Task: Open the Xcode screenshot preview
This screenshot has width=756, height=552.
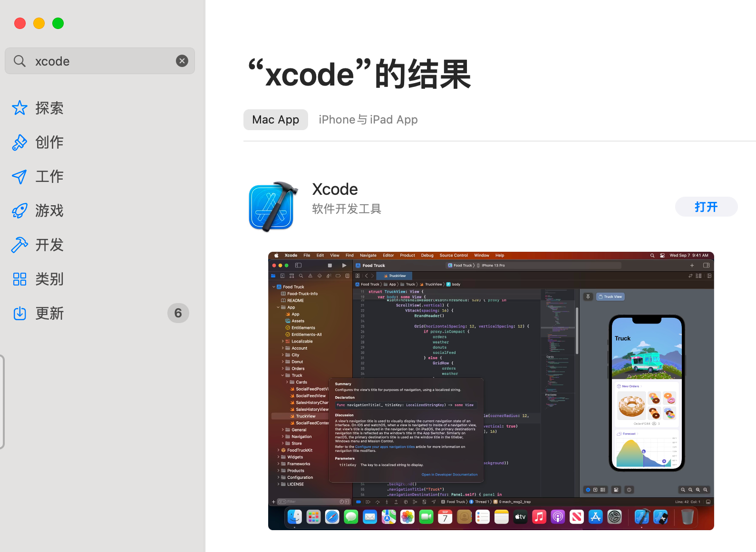Action: tap(491, 391)
